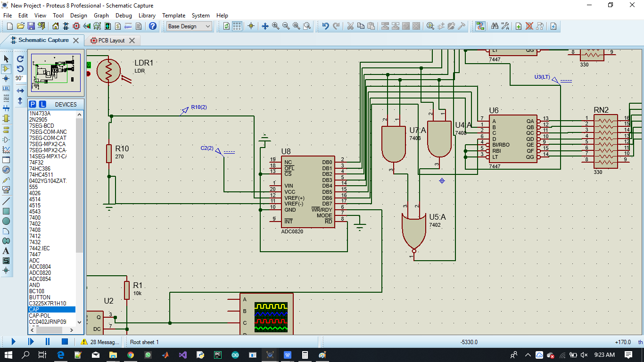Open the Debug menu

(x=124, y=15)
